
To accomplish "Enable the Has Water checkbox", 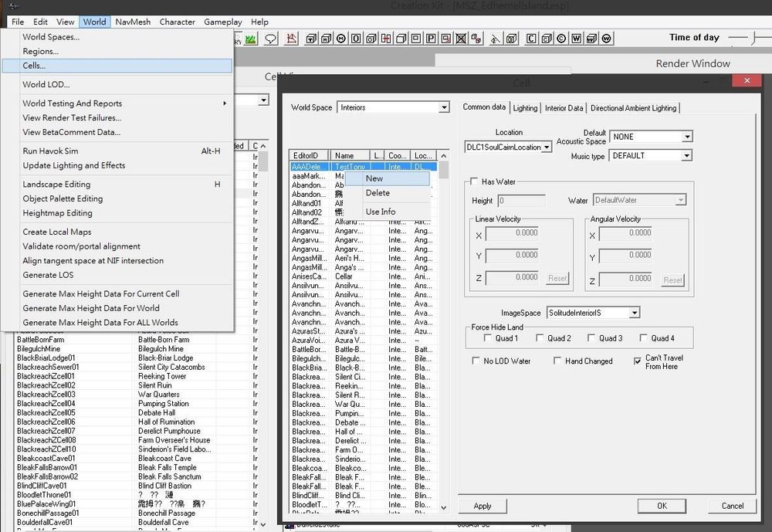I will [x=475, y=181].
